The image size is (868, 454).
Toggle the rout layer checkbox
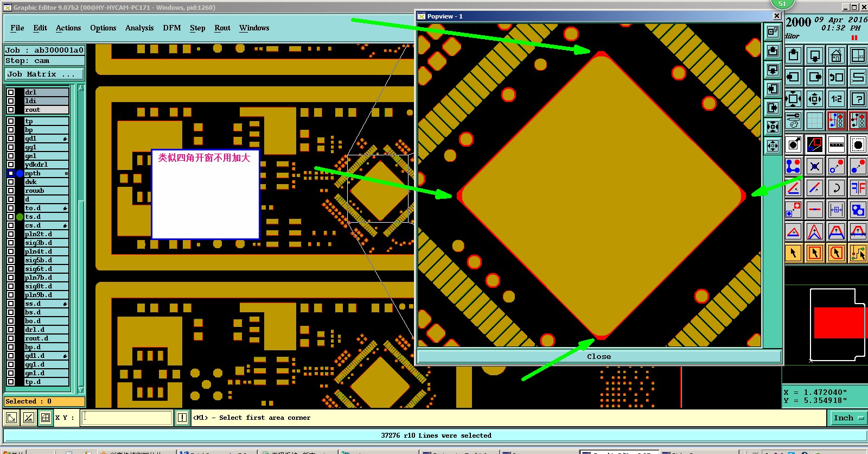click(11, 110)
